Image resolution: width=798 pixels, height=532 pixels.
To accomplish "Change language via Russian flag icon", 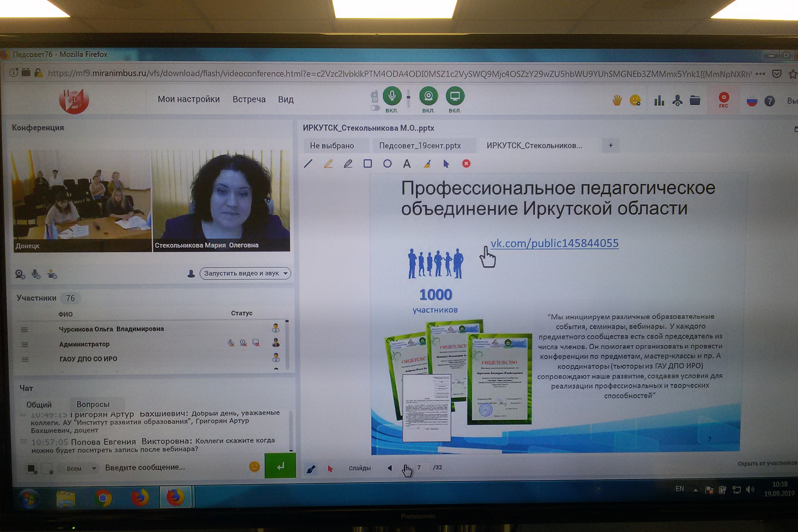I will pos(752,101).
